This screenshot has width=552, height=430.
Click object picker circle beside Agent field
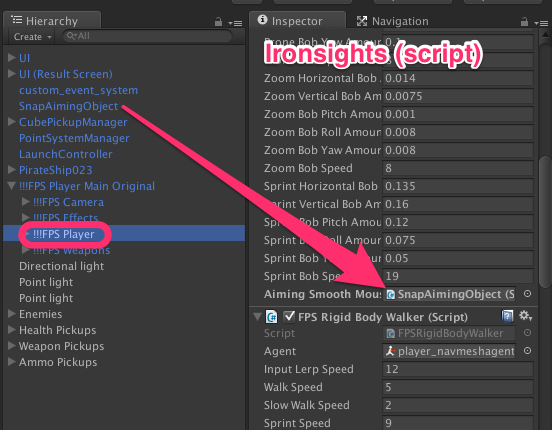(x=527, y=351)
